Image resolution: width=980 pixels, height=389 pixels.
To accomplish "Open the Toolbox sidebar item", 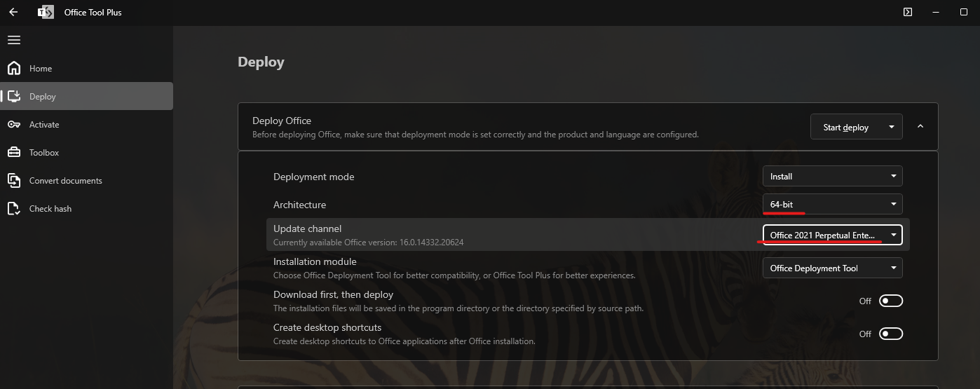I will coord(44,152).
